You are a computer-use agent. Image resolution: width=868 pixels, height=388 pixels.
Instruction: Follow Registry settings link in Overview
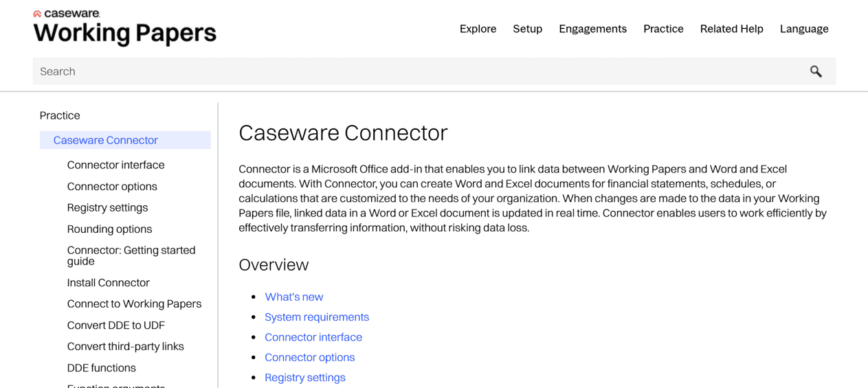(305, 377)
